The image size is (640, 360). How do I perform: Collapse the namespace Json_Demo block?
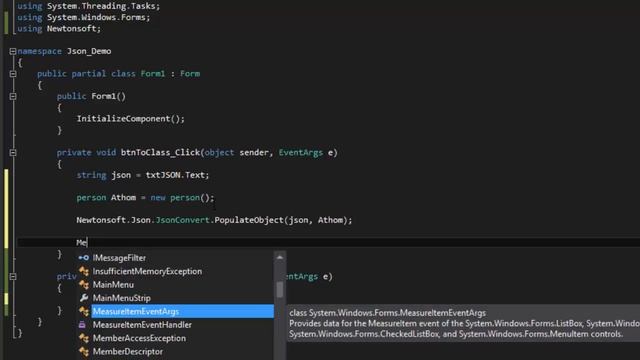coord(13,51)
